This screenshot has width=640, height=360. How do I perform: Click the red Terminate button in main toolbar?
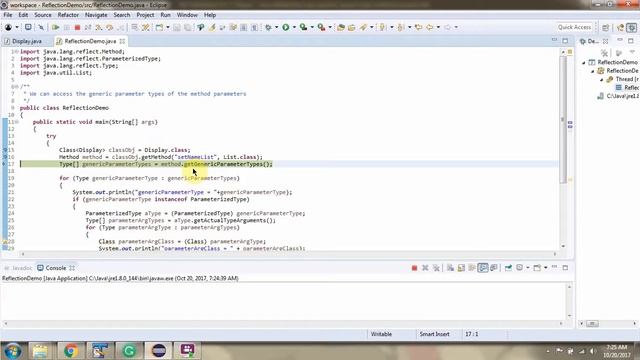click(x=77, y=27)
